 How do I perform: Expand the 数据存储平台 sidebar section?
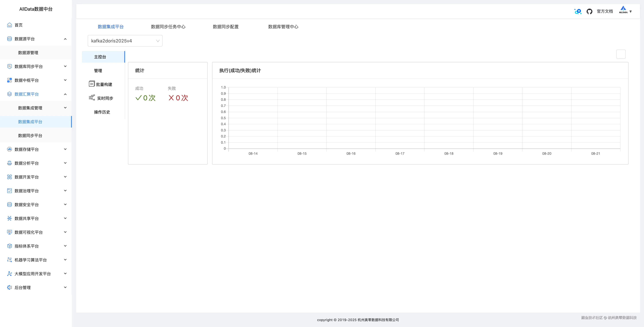click(65, 149)
